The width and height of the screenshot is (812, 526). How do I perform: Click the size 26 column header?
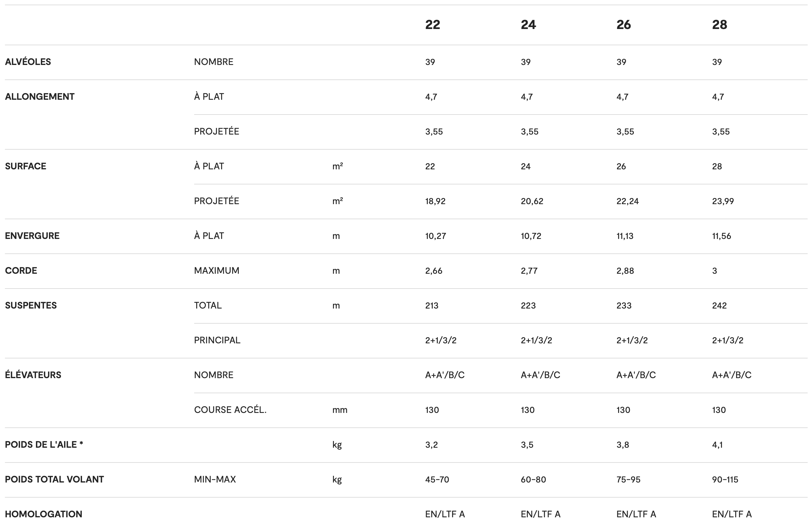(624, 25)
